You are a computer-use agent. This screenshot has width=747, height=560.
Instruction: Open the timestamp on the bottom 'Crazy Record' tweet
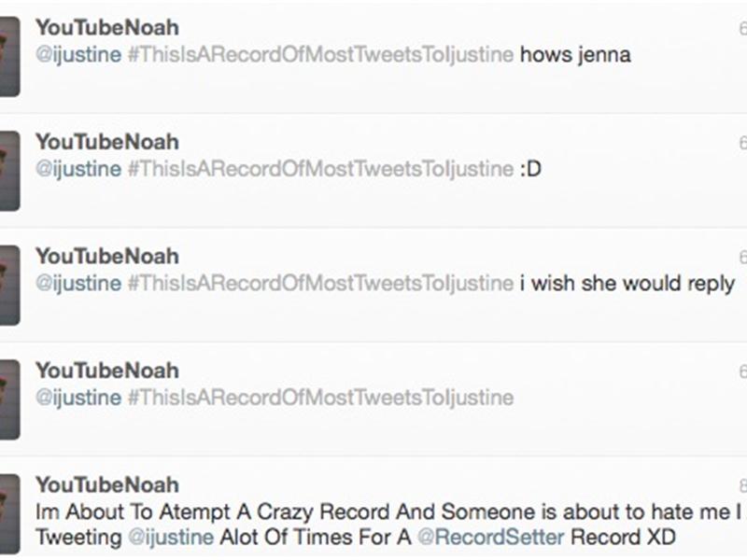click(x=742, y=483)
